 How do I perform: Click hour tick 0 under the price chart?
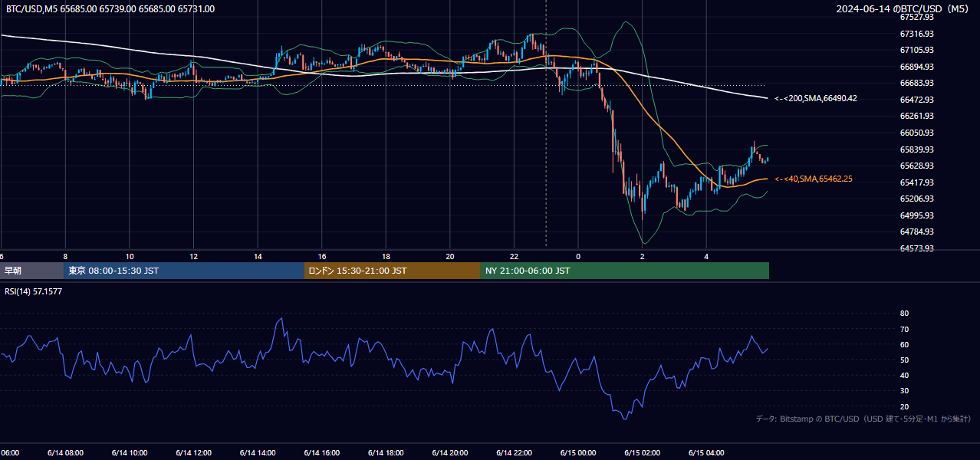[578, 256]
